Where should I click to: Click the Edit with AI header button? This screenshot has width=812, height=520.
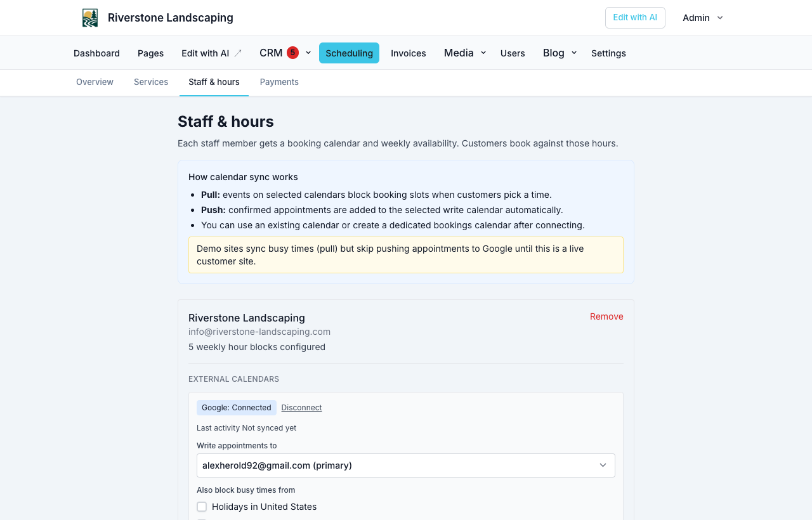pyautogui.click(x=635, y=18)
